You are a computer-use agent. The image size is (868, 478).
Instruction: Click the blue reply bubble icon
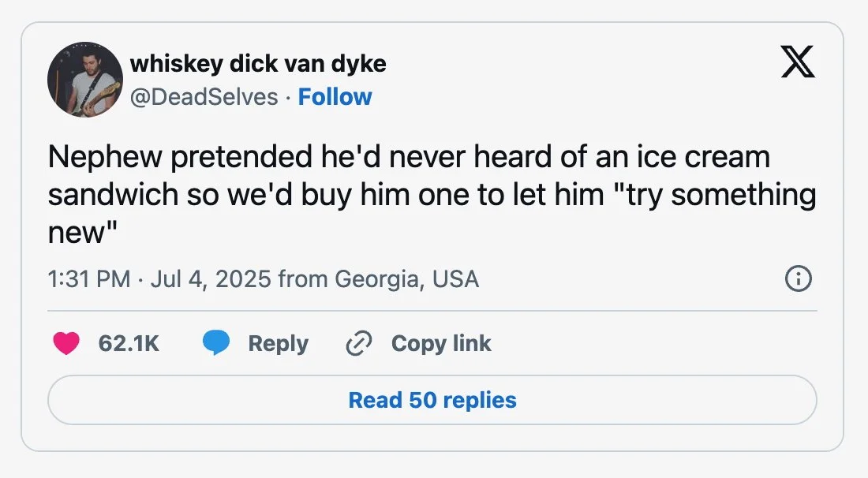[x=216, y=344]
